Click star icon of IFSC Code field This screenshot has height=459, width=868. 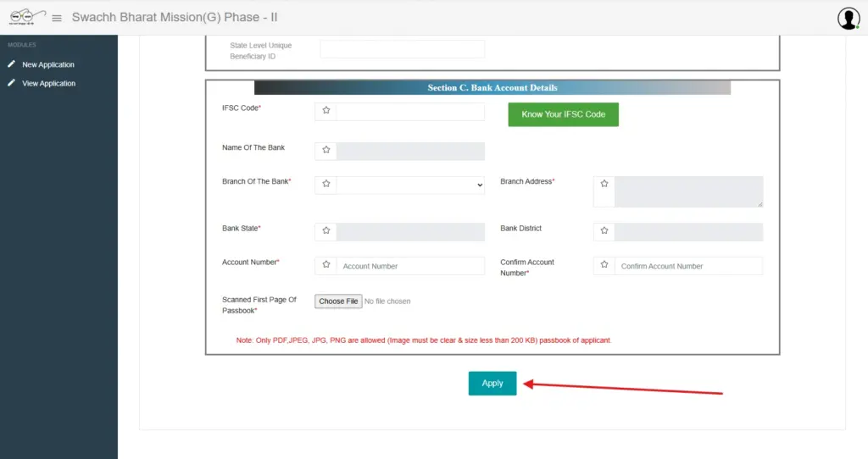click(x=326, y=111)
